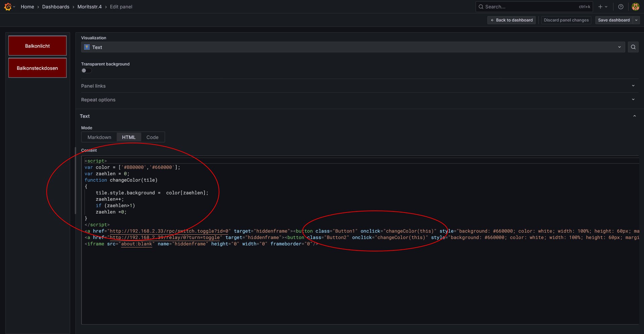644x334 pixels.
Task: Toggle the Transparent background switch
Action: click(x=86, y=70)
